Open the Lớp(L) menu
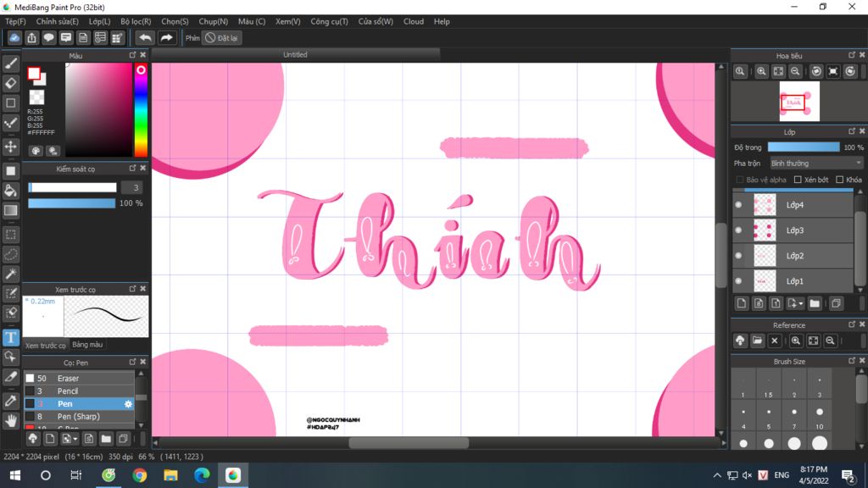Image resolution: width=868 pixels, height=488 pixels. [x=100, y=21]
